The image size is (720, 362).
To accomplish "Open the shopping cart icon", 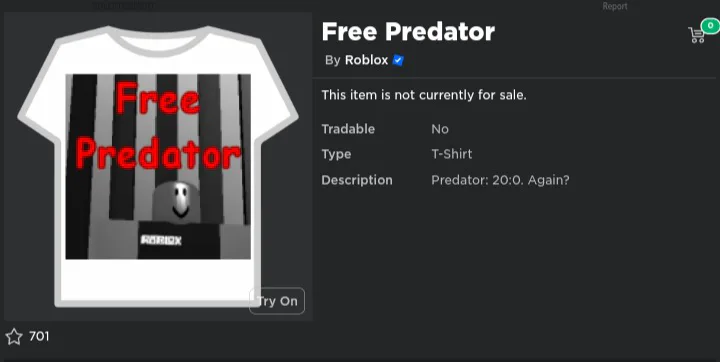I will coord(697,35).
